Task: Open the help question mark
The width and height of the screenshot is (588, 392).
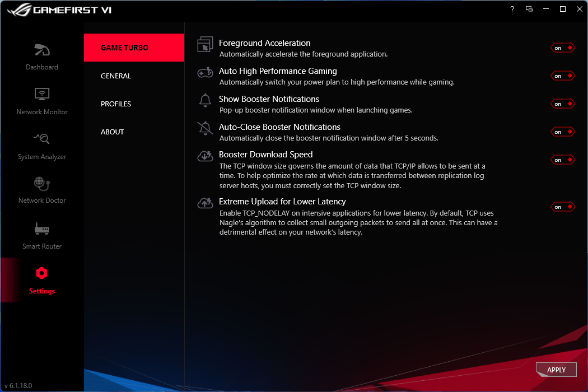Action: pyautogui.click(x=511, y=9)
